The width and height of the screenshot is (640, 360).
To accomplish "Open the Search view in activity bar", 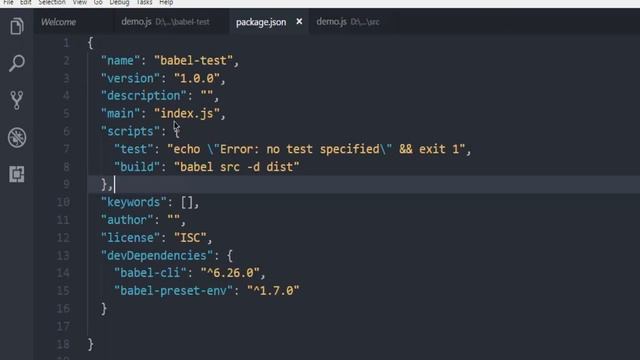I will (17, 63).
